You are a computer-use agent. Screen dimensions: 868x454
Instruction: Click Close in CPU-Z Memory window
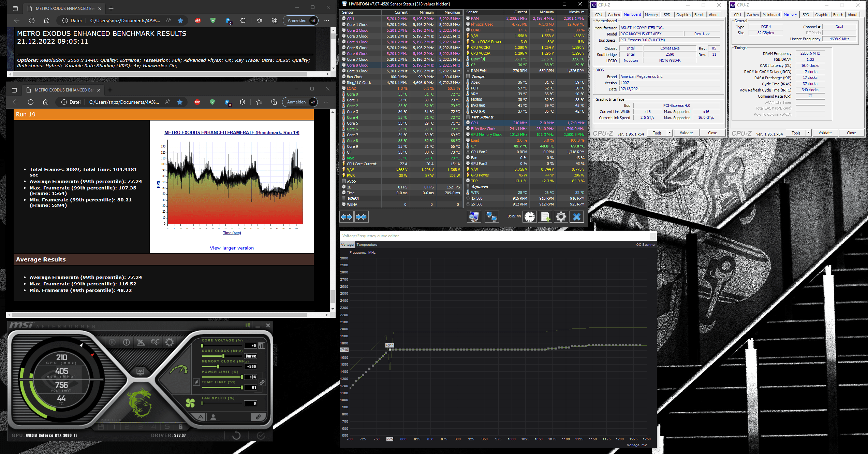tap(851, 133)
